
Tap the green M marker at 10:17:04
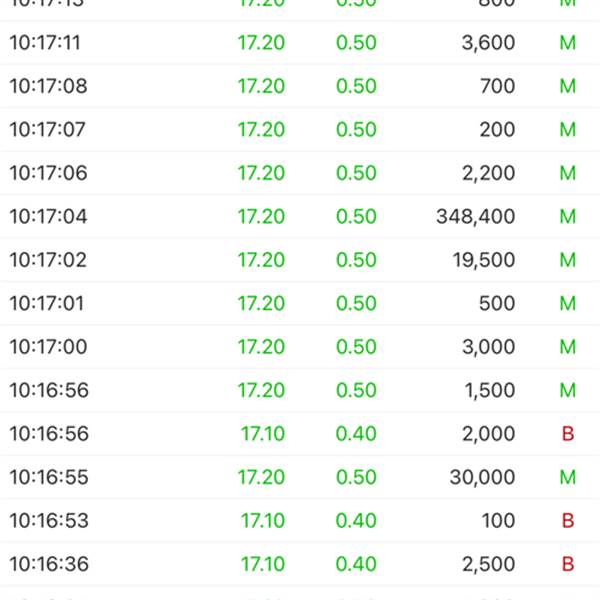[568, 217]
